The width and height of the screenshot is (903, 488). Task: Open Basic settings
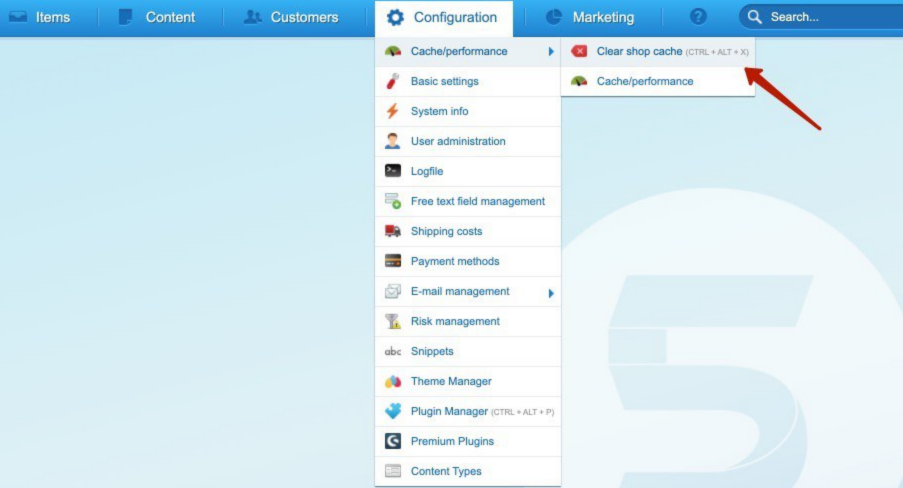(x=468, y=81)
